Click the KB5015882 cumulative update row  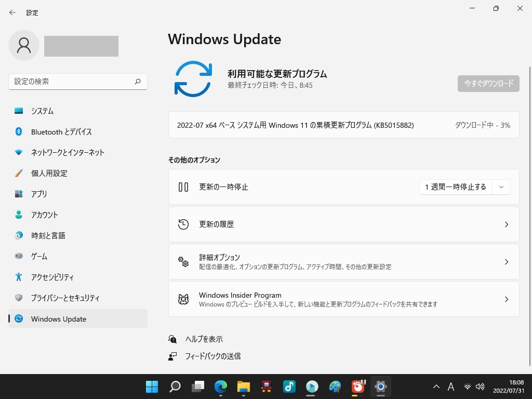(344, 125)
